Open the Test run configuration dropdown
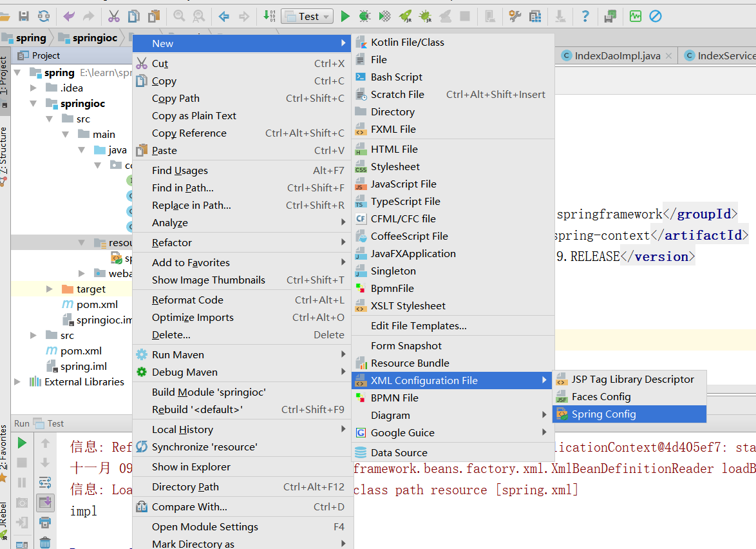The width and height of the screenshot is (756, 549). [307, 16]
